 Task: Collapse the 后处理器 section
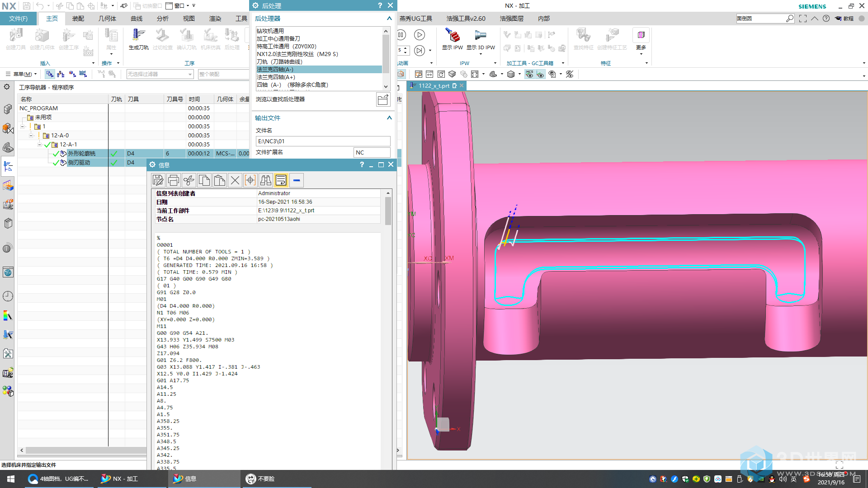[x=389, y=19]
